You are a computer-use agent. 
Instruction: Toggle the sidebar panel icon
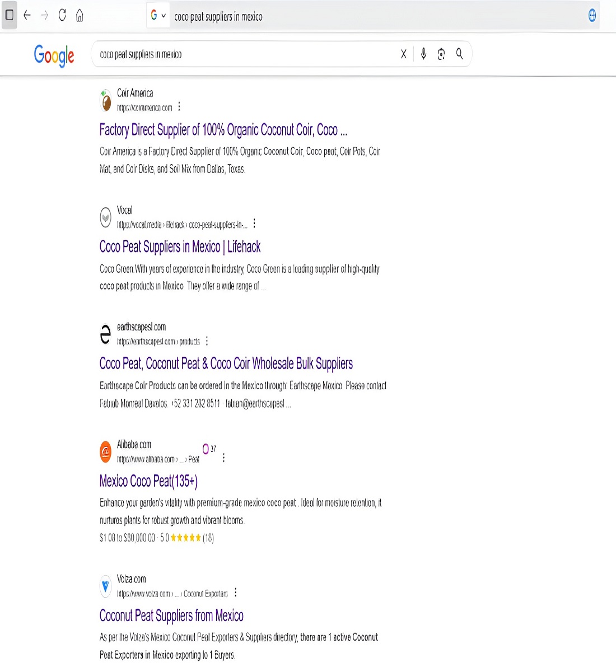point(9,16)
